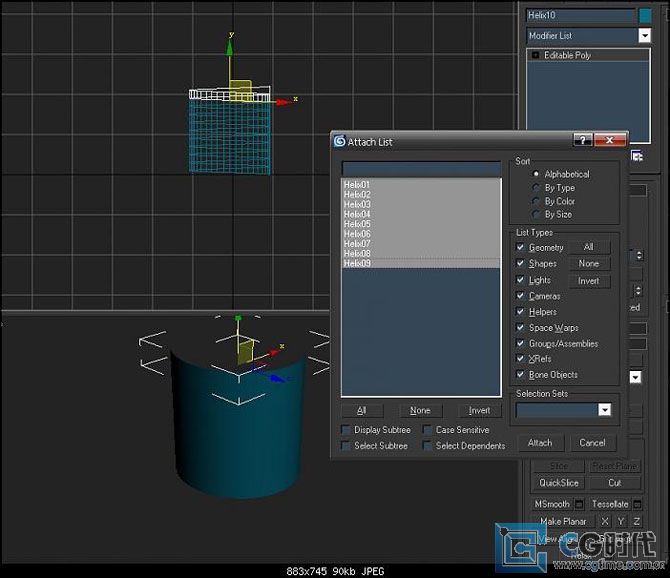Viewport: 670px width, 578px height.
Task: Toggle Geometry list type checkbox
Action: 520,247
